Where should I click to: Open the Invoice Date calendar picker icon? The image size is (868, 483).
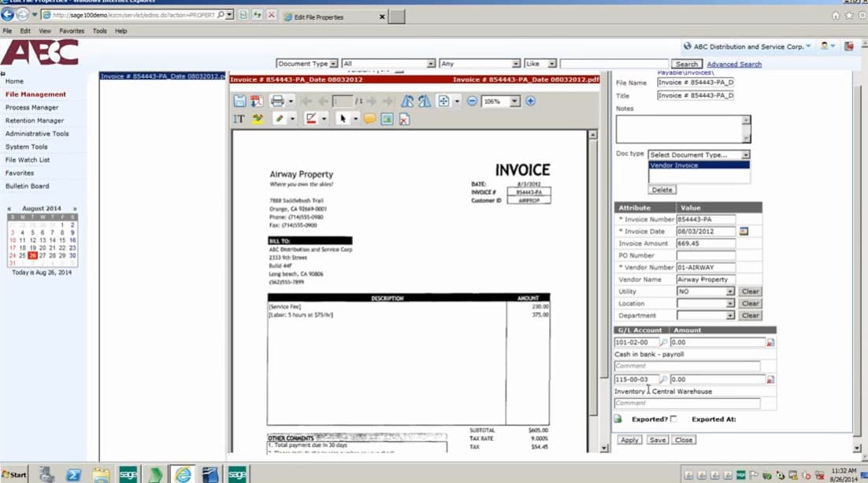tap(744, 232)
